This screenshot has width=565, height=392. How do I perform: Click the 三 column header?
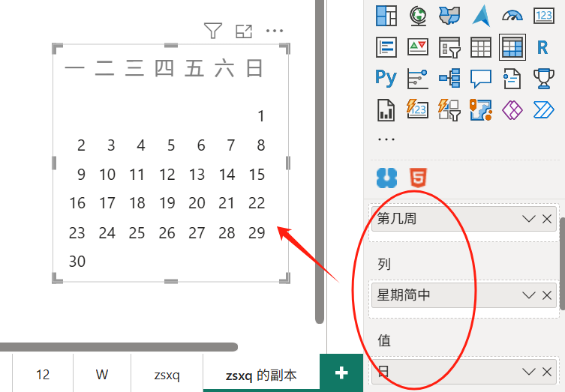[x=135, y=67]
